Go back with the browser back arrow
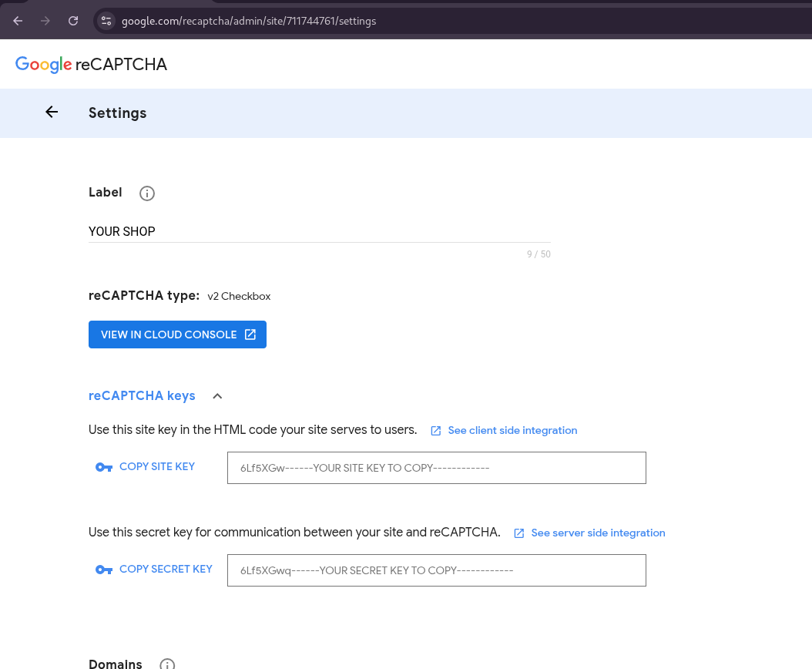This screenshot has width=812, height=669. pyautogui.click(x=18, y=21)
